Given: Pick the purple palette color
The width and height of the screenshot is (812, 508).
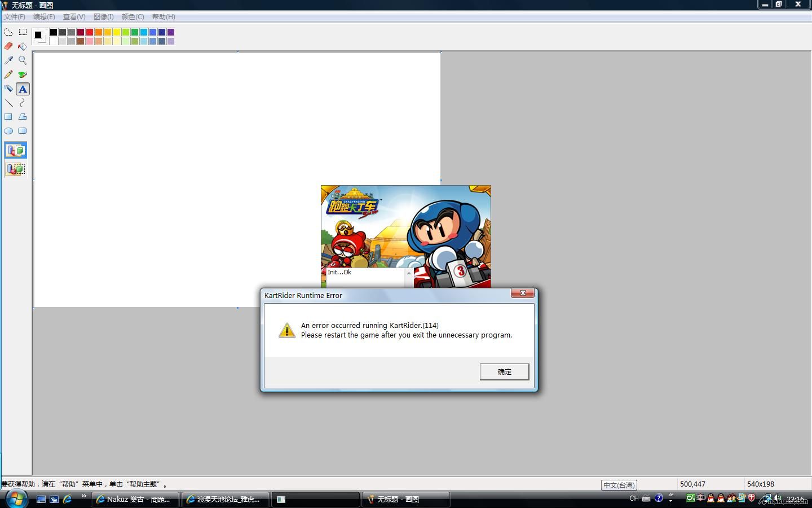Looking at the screenshot, I should tap(171, 32).
